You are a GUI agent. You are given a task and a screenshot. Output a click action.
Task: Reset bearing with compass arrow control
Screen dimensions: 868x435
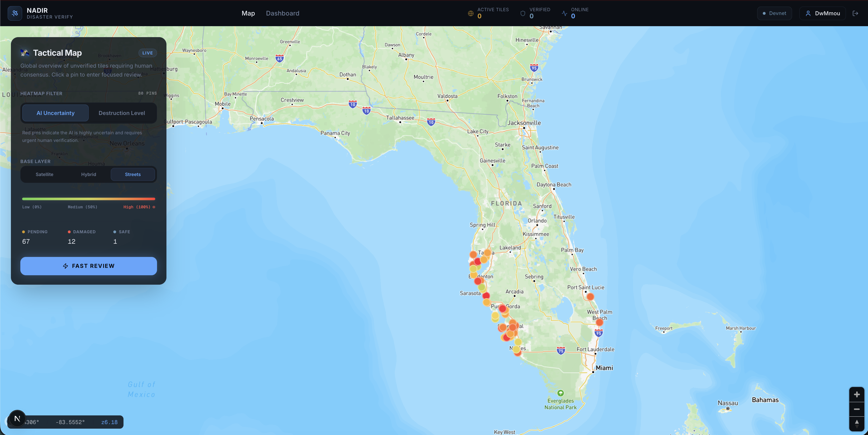pos(857,424)
